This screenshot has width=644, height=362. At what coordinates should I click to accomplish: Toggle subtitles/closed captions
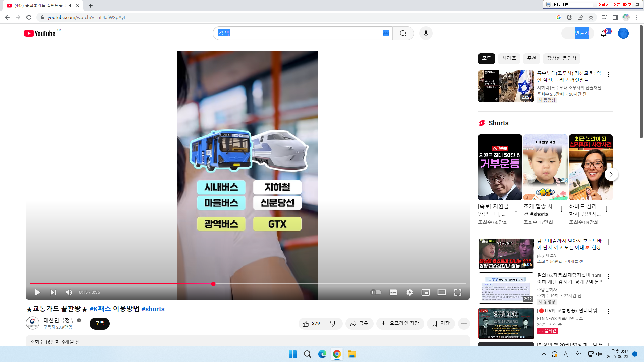coord(393,292)
